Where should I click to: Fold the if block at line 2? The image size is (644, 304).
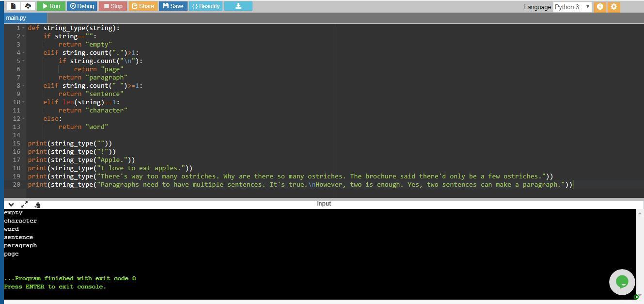[x=23, y=36]
